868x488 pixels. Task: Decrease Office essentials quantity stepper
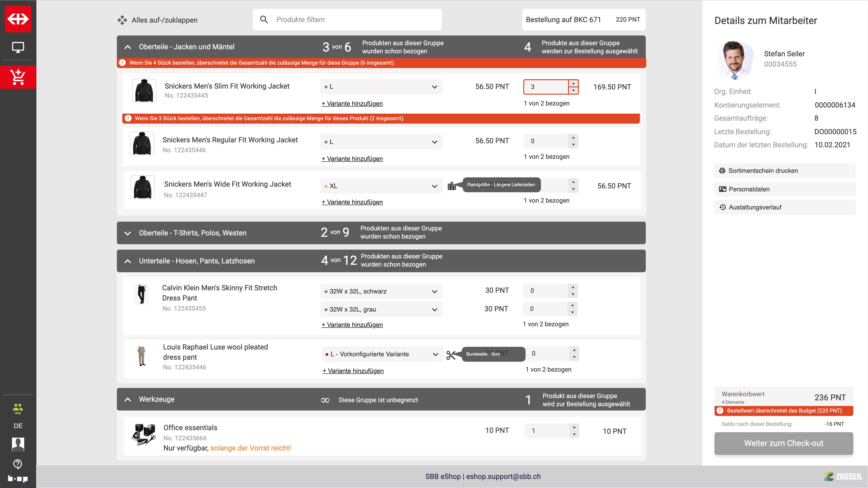point(574,434)
